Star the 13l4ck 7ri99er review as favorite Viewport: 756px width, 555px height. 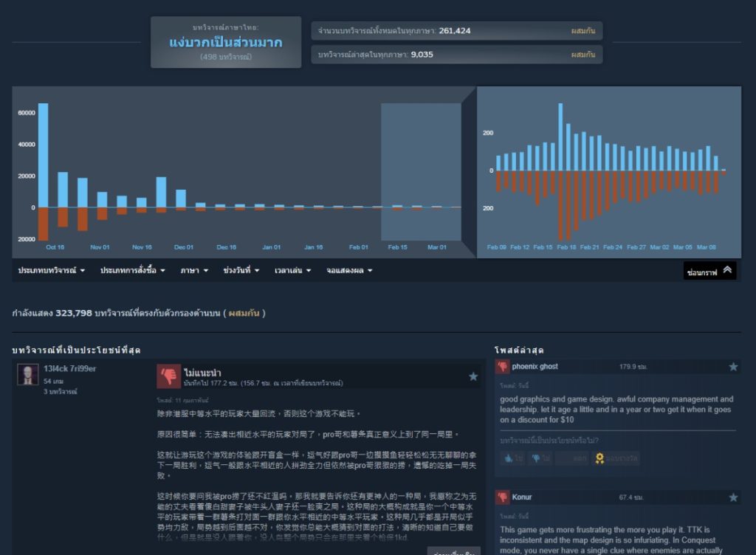point(473,376)
